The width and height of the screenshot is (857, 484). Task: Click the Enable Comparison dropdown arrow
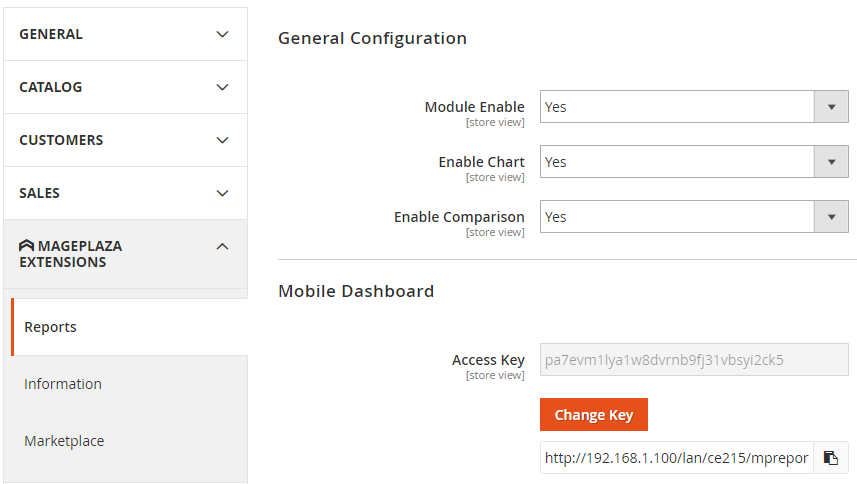(831, 217)
